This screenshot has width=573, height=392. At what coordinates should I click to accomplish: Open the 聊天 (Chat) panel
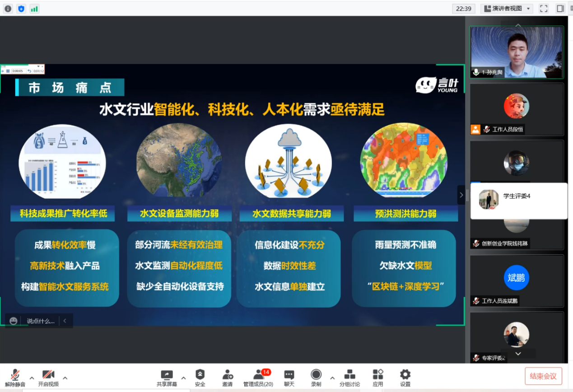[x=289, y=377]
